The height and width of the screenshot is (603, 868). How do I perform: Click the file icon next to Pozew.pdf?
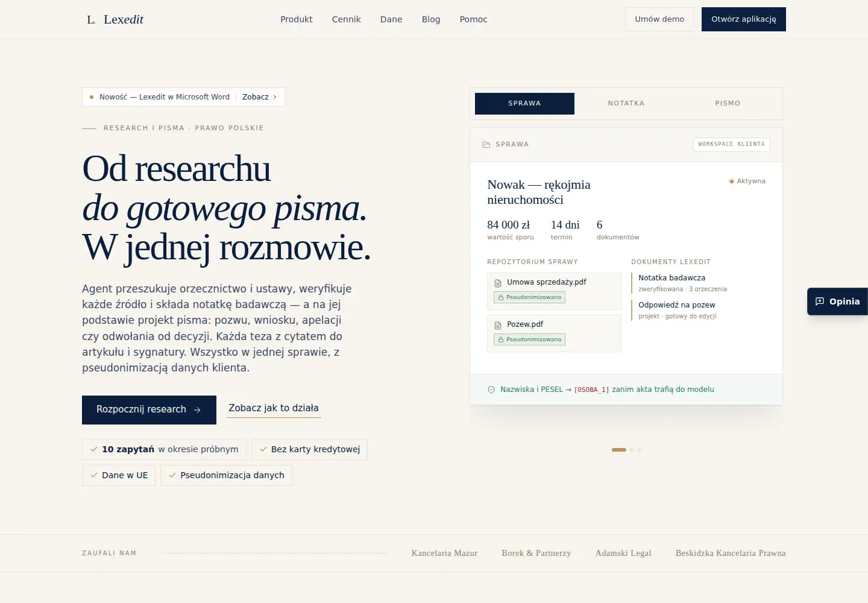pos(498,325)
